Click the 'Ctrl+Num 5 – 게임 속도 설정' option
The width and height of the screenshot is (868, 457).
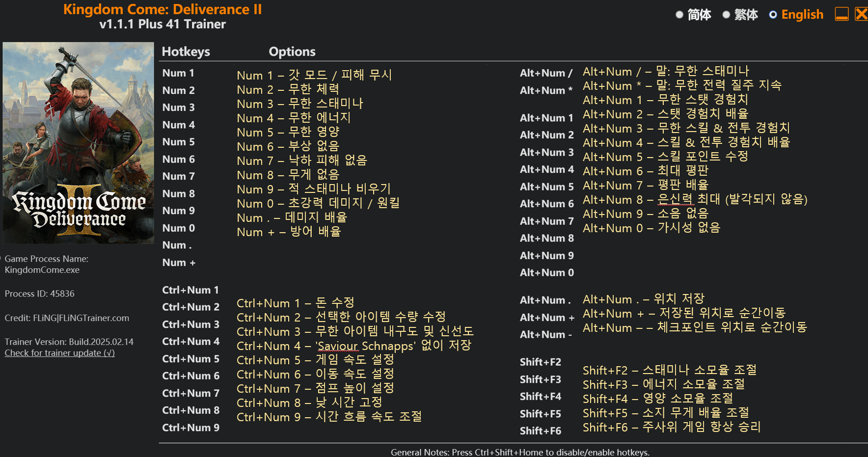[x=315, y=360]
